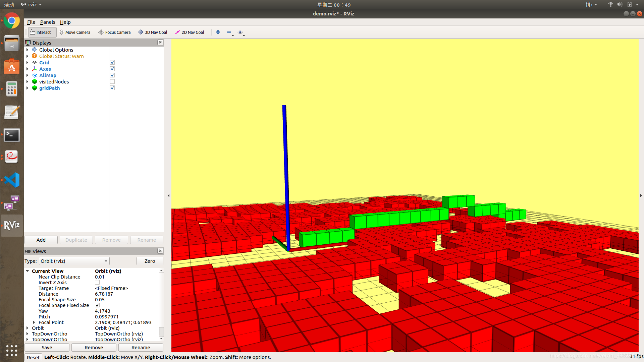
Task: Enable the visitedNodes display checkbox
Action: (x=112, y=82)
